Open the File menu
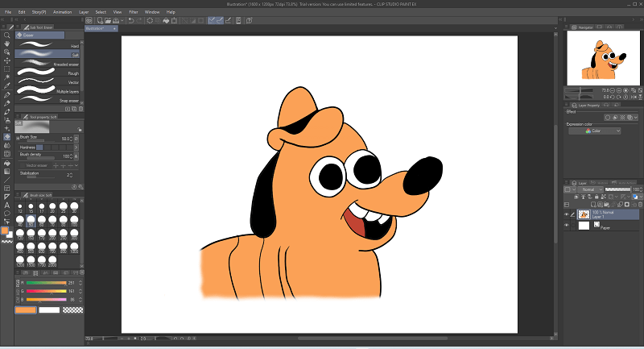 8,12
